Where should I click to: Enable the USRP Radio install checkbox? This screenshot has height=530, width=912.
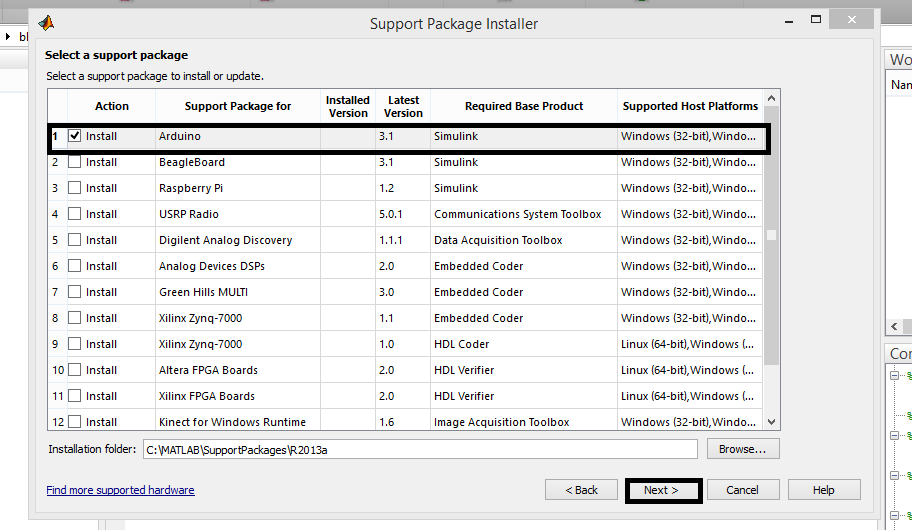tap(74, 214)
